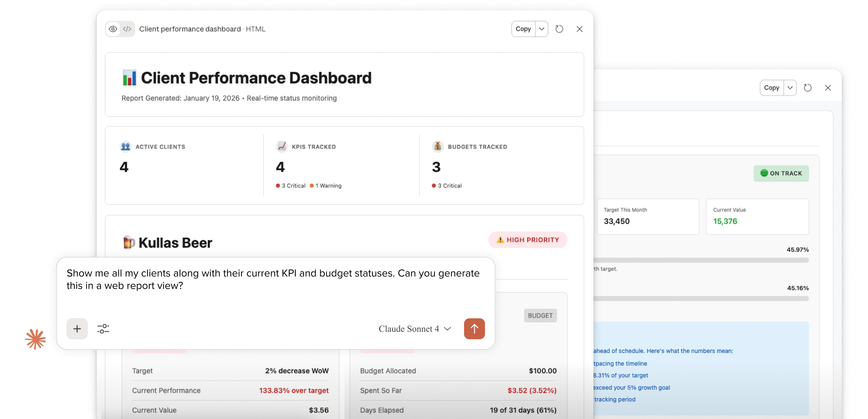Click the back panel refresh icon

pyautogui.click(x=808, y=88)
